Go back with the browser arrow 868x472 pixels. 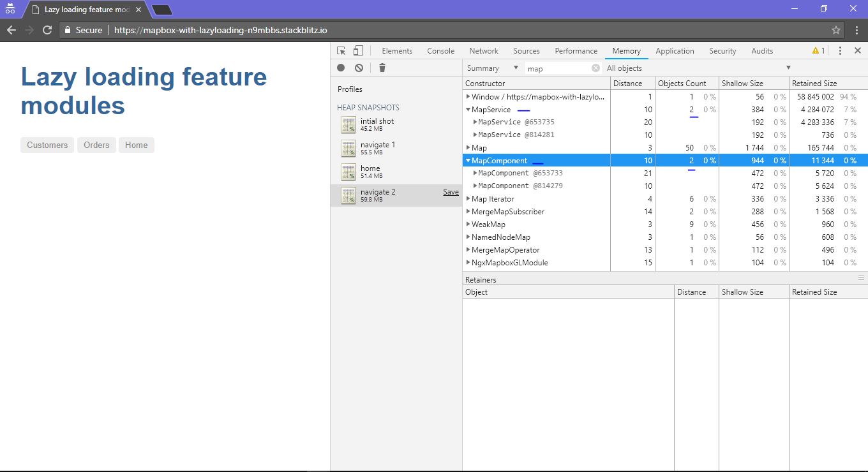[x=11, y=30]
